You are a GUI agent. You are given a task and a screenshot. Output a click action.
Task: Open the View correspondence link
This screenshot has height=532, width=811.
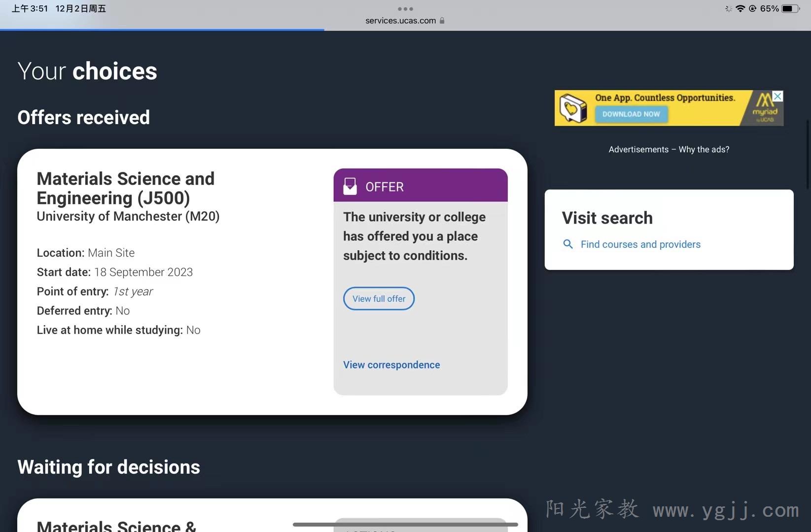coord(391,365)
